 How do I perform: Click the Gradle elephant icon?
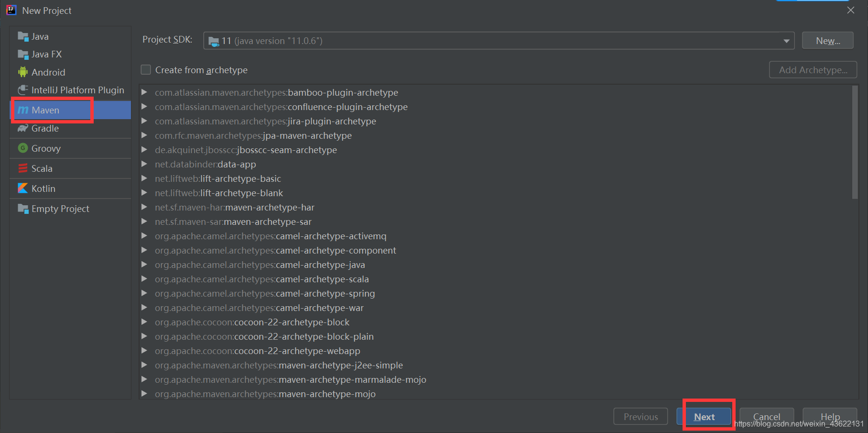[23, 128]
